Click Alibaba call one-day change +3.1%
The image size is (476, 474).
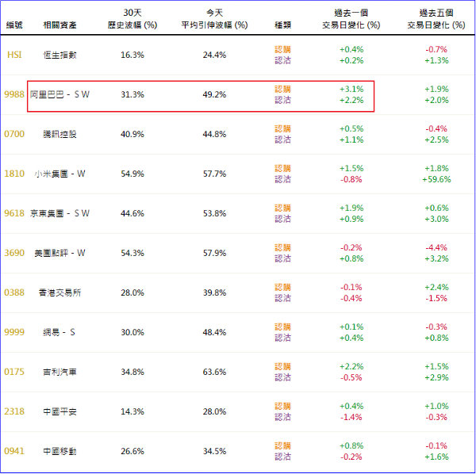(351, 89)
